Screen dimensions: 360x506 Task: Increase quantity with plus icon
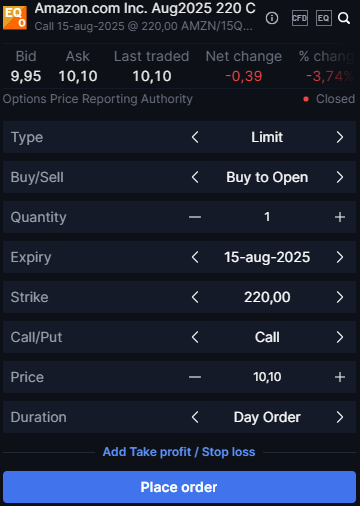pyautogui.click(x=340, y=217)
